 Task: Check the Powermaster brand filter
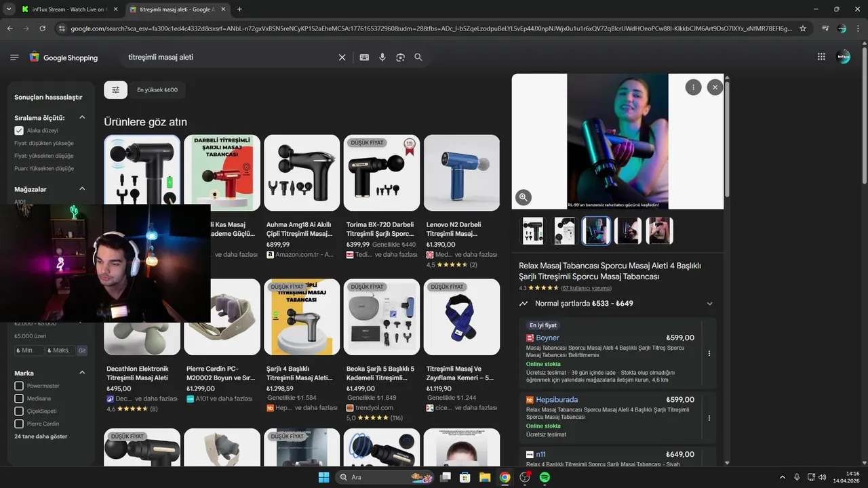(19, 386)
